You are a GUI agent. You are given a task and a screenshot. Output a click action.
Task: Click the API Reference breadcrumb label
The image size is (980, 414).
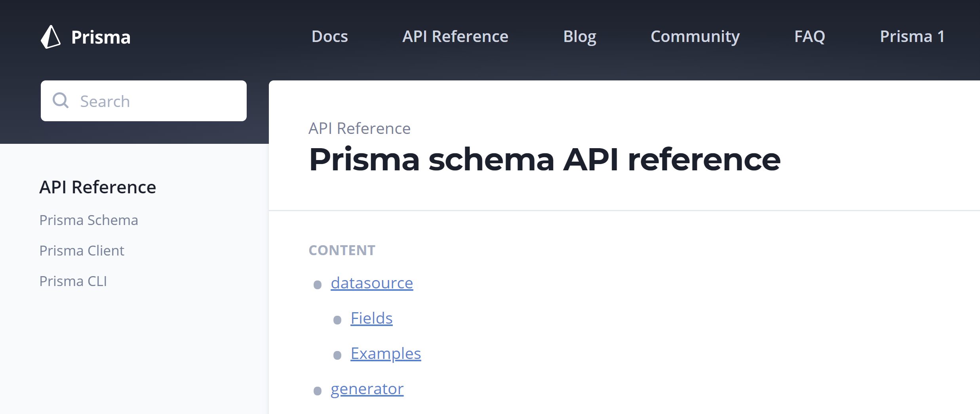tap(360, 128)
